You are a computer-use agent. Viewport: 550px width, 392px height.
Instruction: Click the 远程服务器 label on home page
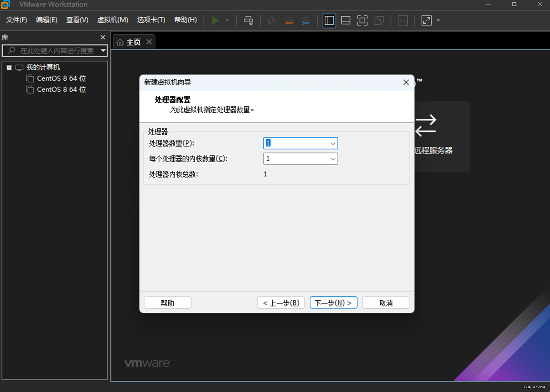pyautogui.click(x=433, y=150)
